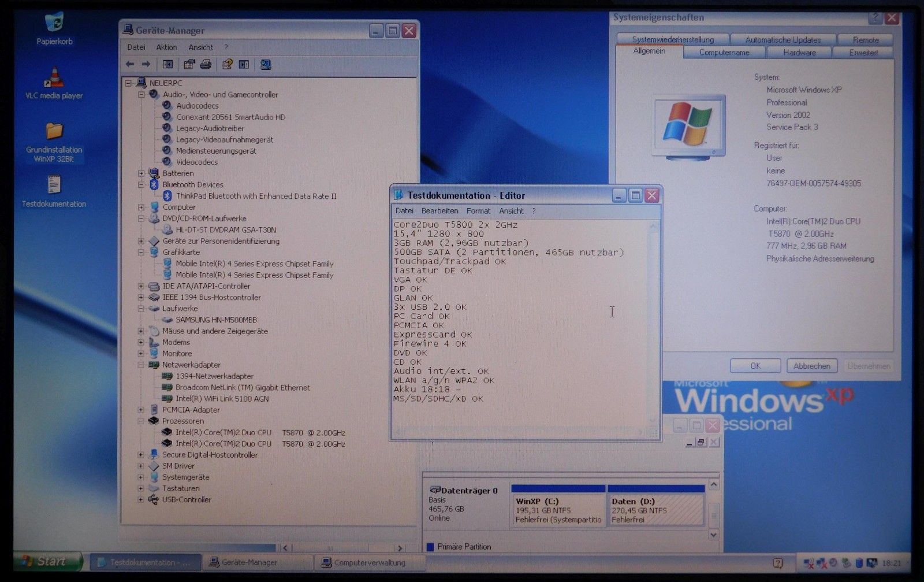924x582 pixels.
Task: Click the Start button
Action: click(x=46, y=561)
